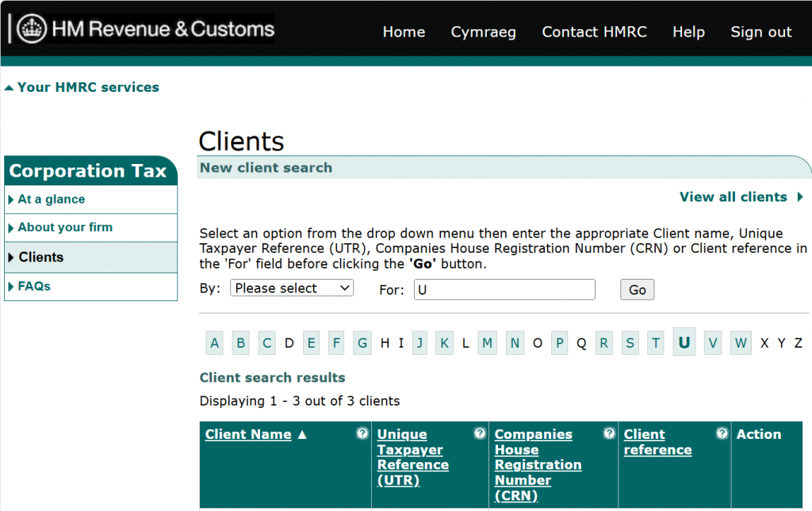Filter clients by letter A
Viewport: 812px width, 511px height.
coord(215,343)
